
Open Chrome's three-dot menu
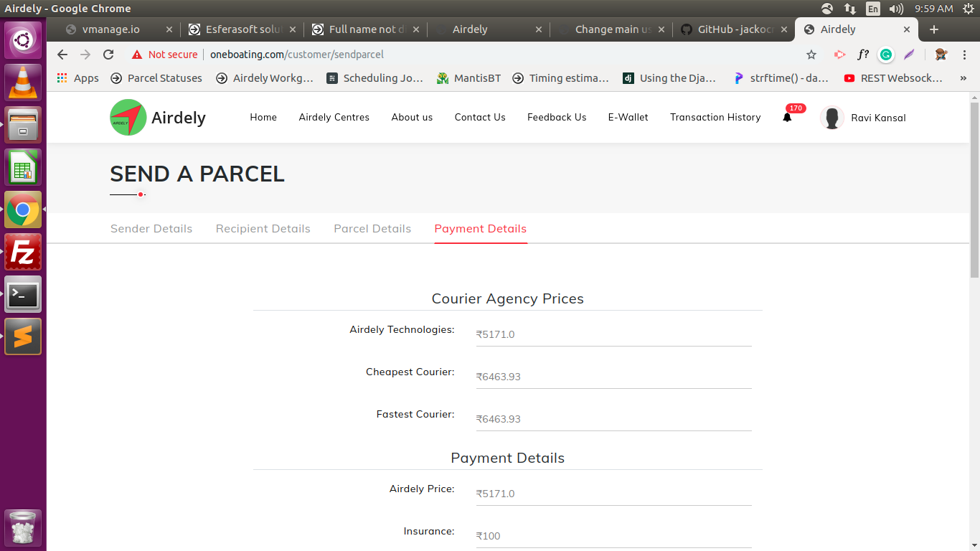pyautogui.click(x=964, y=55)
